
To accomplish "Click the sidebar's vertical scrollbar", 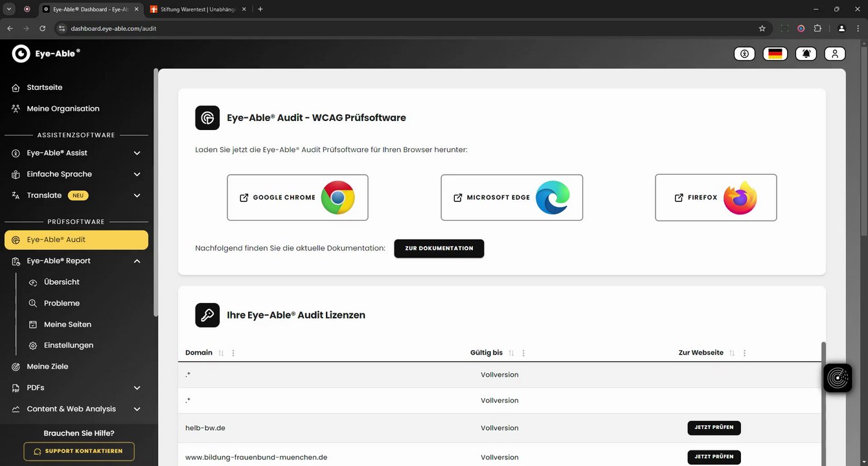I will tap(155, 192).
